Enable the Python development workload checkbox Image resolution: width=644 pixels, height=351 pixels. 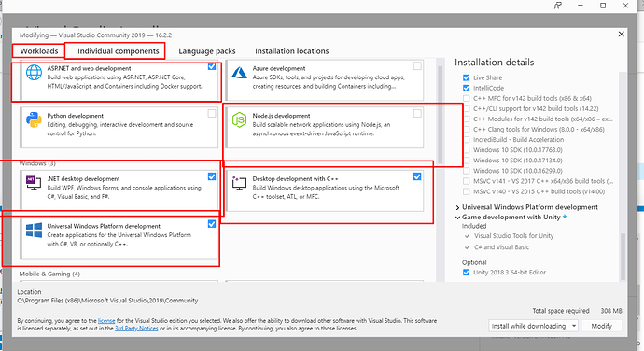[x=212, y=114]
